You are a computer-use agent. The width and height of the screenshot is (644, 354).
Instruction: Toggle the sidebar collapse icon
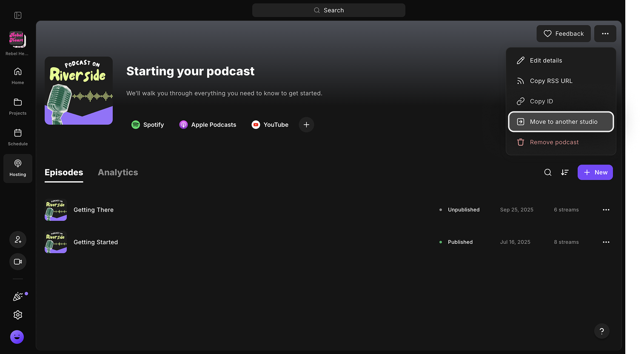[x=18, y=15]
